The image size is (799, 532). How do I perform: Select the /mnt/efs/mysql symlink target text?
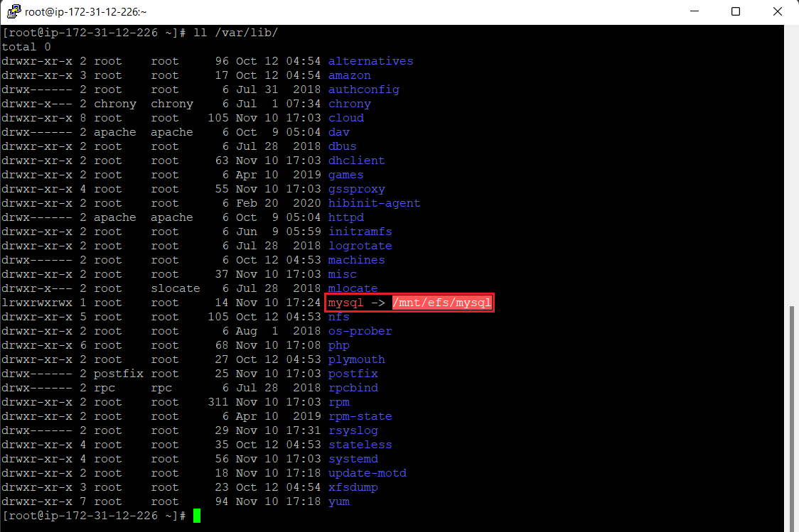tap(442, 302)
